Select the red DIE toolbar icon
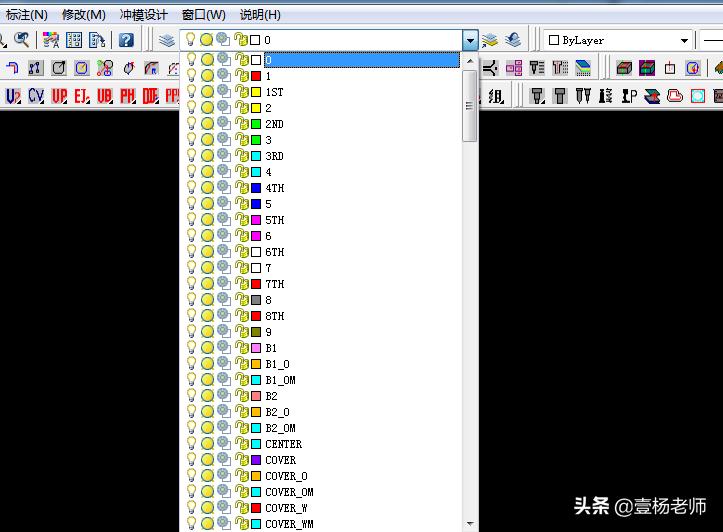 point(150,96)
